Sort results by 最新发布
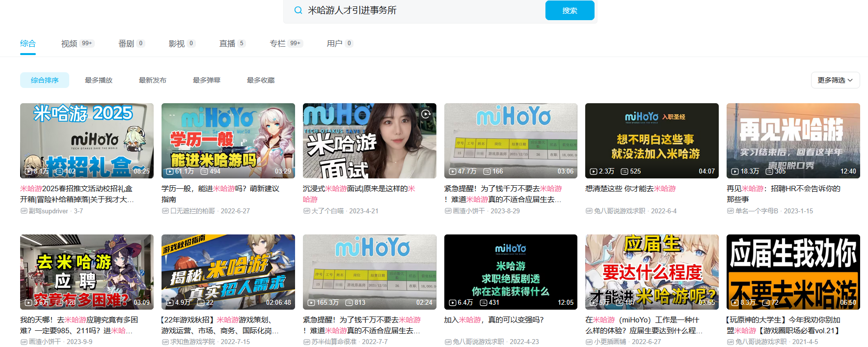868x347 pixels. [153, 80]
